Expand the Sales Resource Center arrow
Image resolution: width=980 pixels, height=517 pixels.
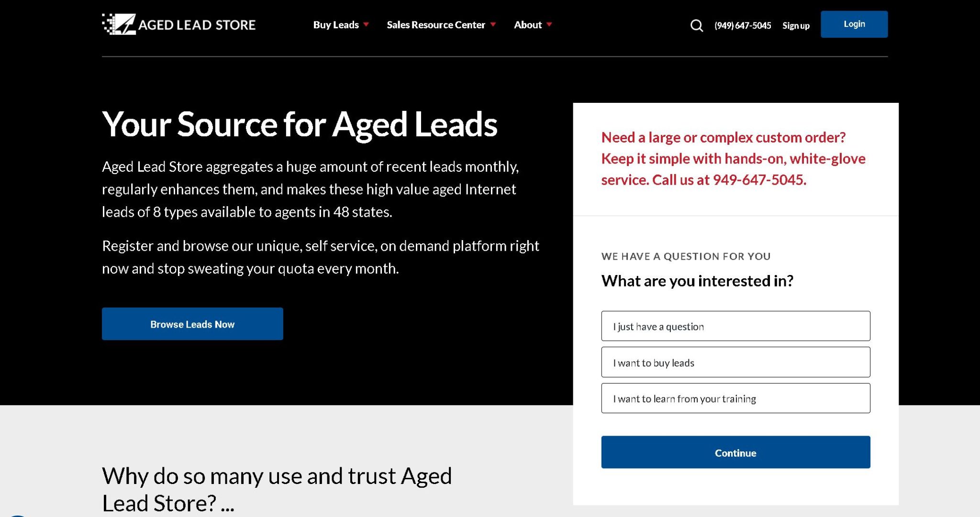tap(493, 24)
